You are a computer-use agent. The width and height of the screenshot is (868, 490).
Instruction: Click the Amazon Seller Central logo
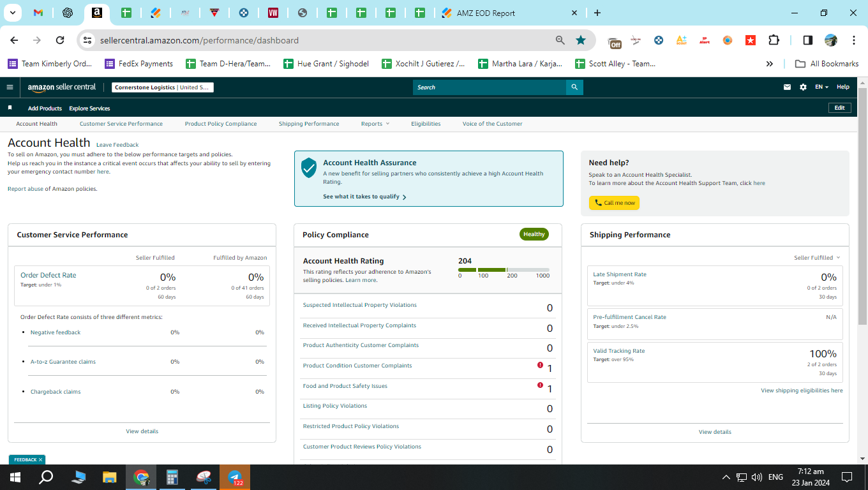click(x=62, y=87)
